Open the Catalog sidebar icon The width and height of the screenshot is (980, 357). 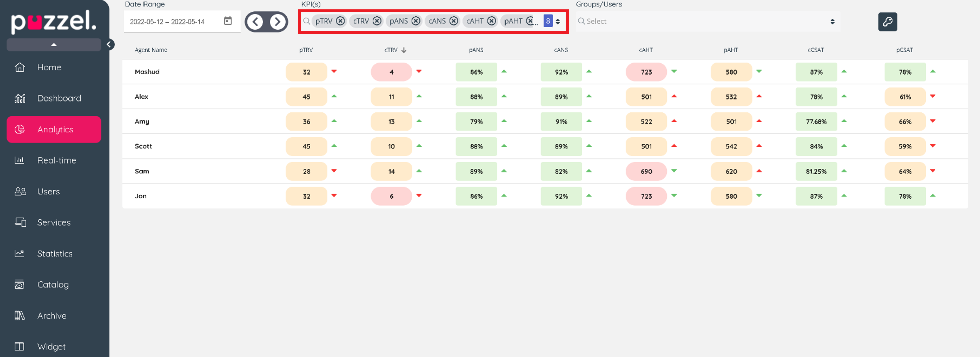(19, 284)
